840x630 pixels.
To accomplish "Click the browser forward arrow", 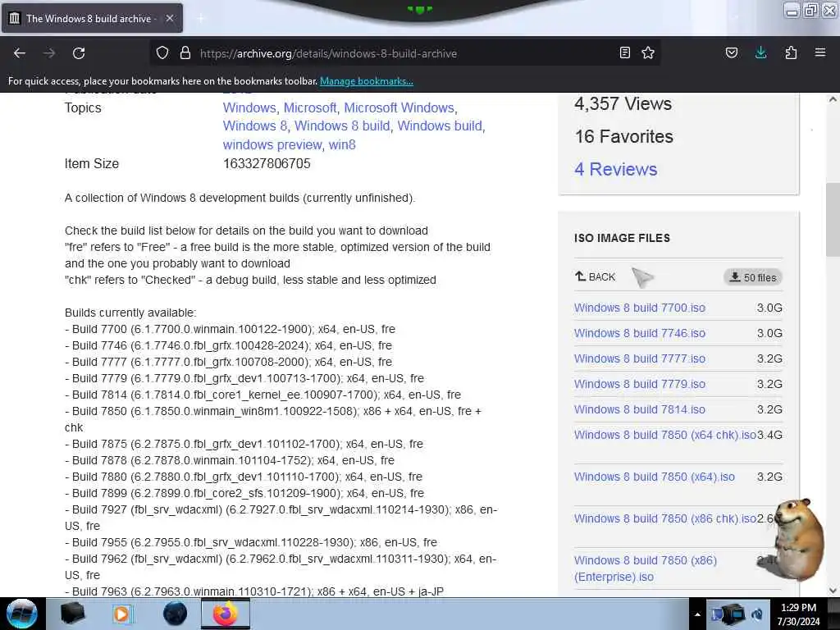I will click(49, 53).
